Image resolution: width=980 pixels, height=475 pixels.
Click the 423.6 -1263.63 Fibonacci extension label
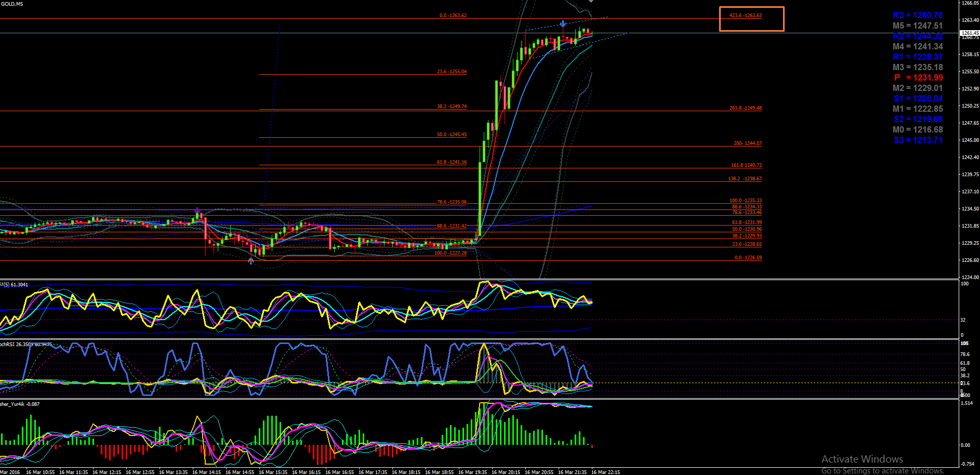[x=746, y=16]
